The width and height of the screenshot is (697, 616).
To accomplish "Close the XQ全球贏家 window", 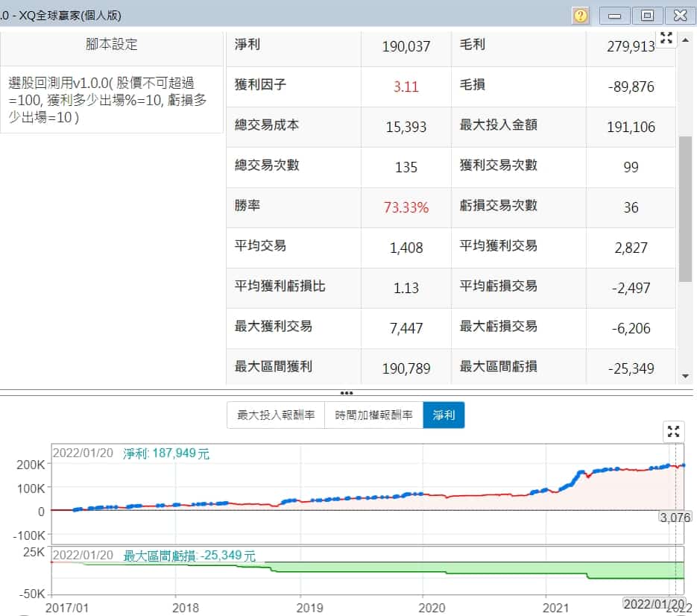I will point(680,16).
